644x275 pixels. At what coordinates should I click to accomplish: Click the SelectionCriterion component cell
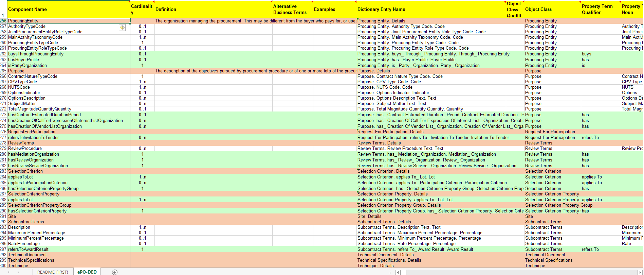pos(69,171)
